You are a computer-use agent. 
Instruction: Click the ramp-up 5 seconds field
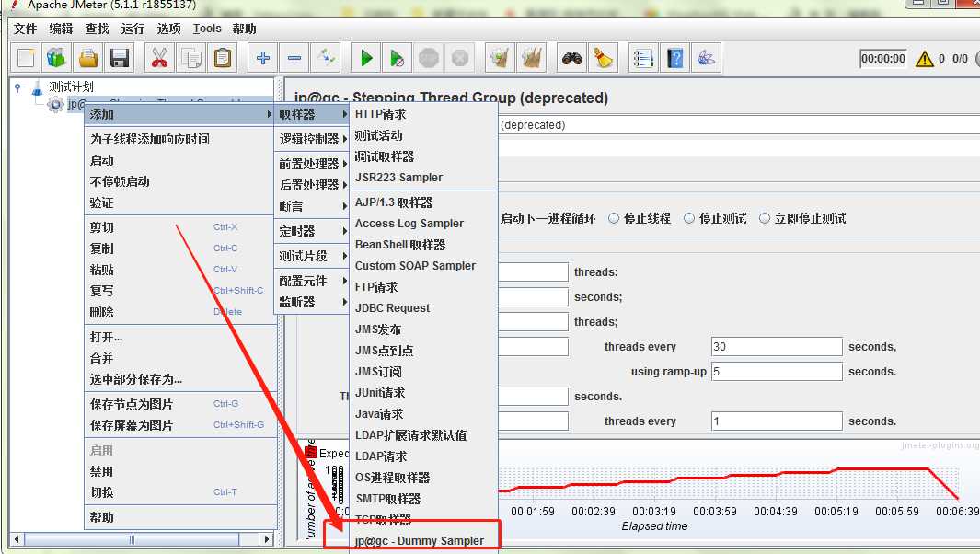777,372
